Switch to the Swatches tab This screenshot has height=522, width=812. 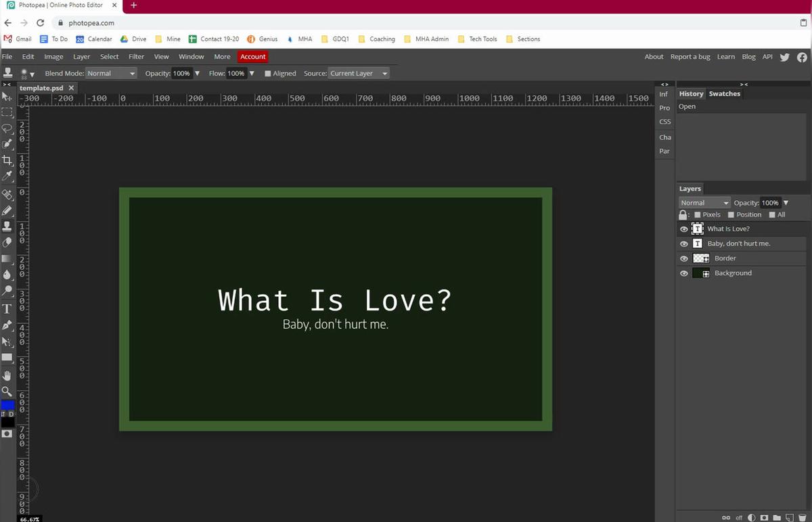[725, 94]
